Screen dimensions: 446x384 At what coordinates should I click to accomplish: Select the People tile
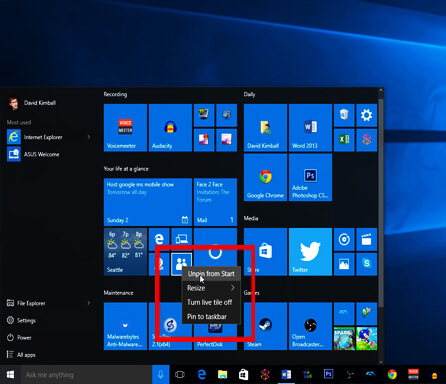click(x=182, y=264)
